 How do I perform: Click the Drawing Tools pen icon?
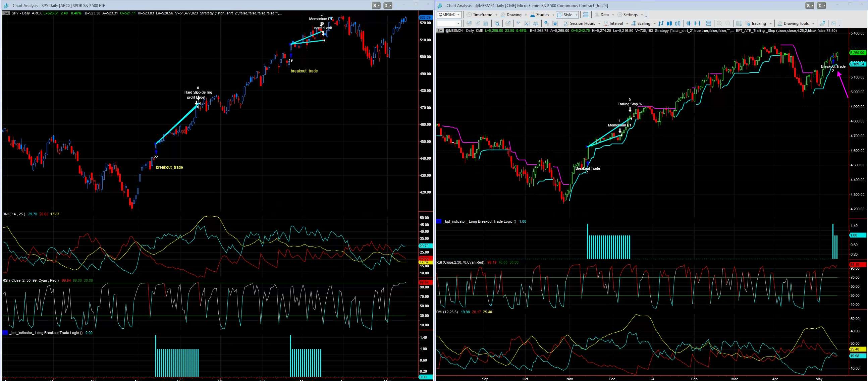(x=780, y=23)
